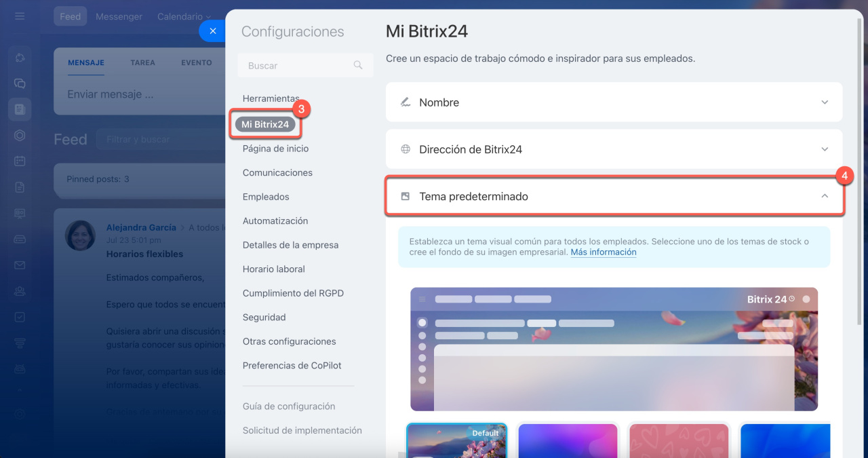Screen dimensions: 868x458
Task: Open Solicitud de implementación link
Action: [302, 430]
